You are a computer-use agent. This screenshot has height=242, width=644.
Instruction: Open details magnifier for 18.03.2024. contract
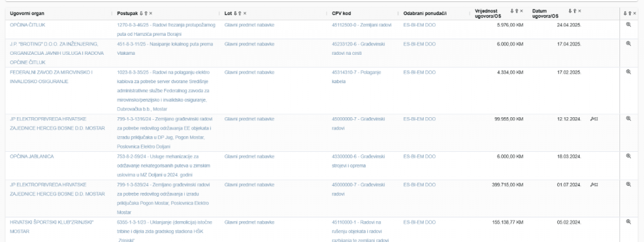click(628, 156)
